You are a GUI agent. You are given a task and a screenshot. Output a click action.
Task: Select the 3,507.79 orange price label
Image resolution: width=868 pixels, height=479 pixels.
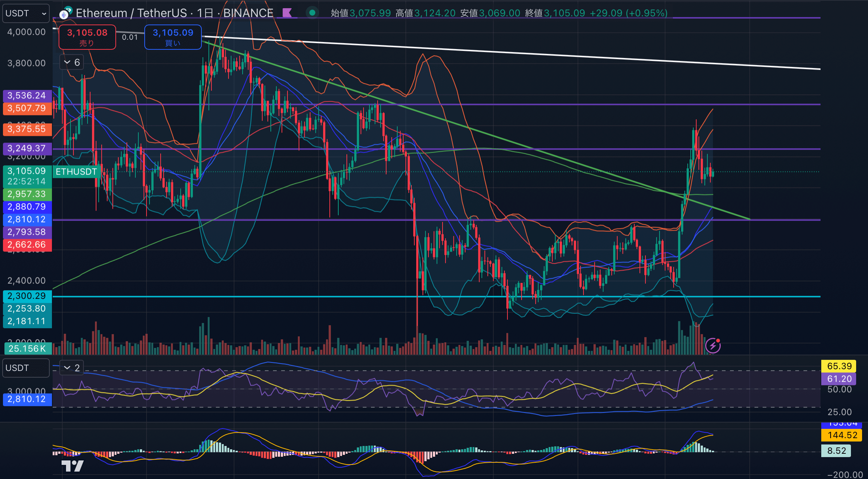coord(27,108)
